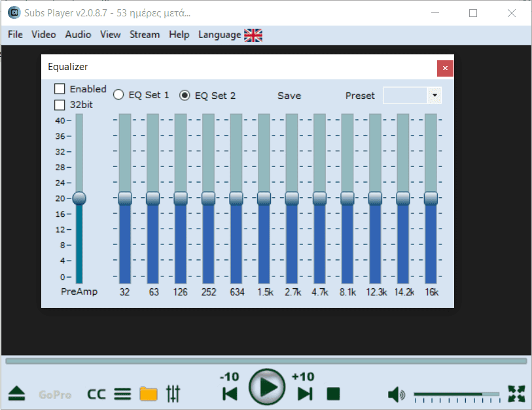Click the Save button in Equalizer
532x410 pixels.
pyautogui.click(x=289, y=96)
